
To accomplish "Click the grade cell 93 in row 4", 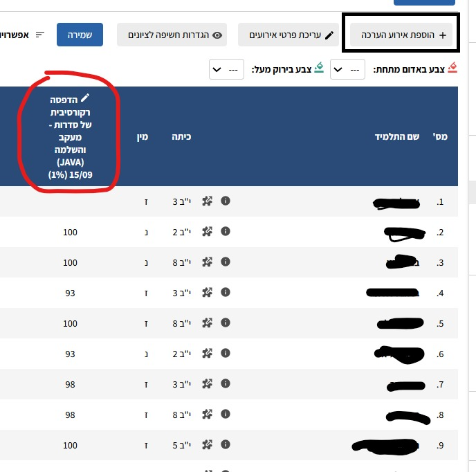I will point(70,293).
